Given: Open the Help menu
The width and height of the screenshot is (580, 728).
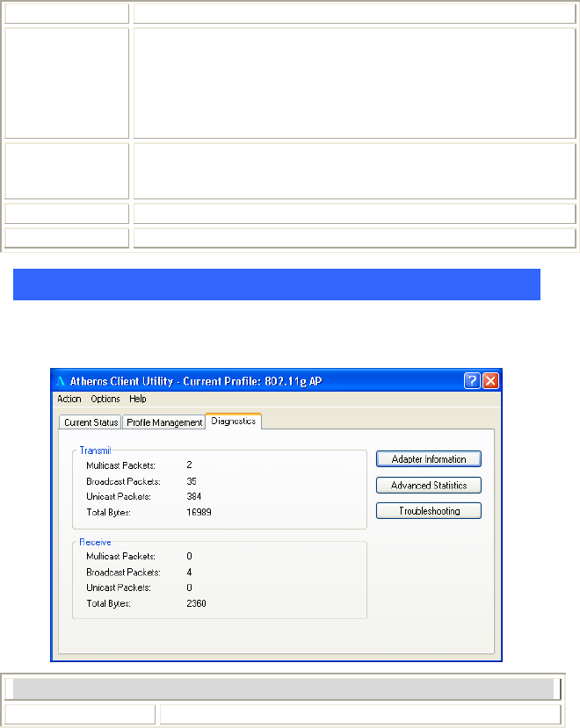Looking at the screenshot, I should [138, 399].
